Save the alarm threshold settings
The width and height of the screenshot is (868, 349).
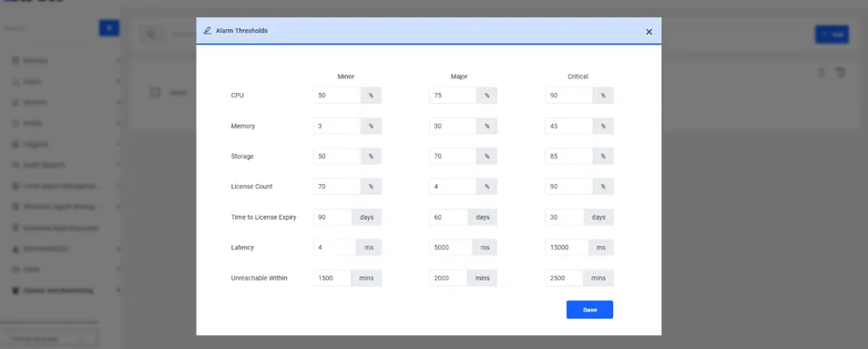(x=589, y=310)
